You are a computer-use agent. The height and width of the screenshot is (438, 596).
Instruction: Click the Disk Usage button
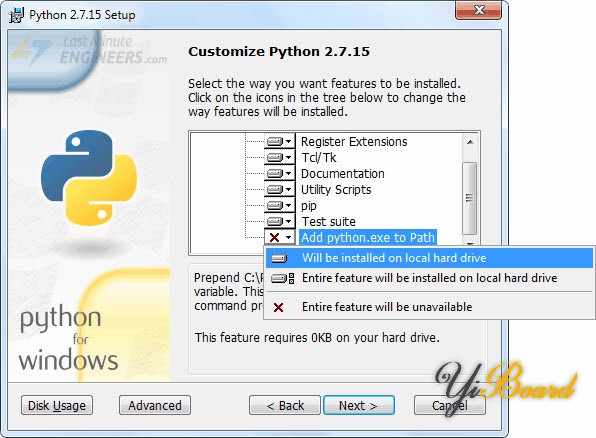pos(57,405)
